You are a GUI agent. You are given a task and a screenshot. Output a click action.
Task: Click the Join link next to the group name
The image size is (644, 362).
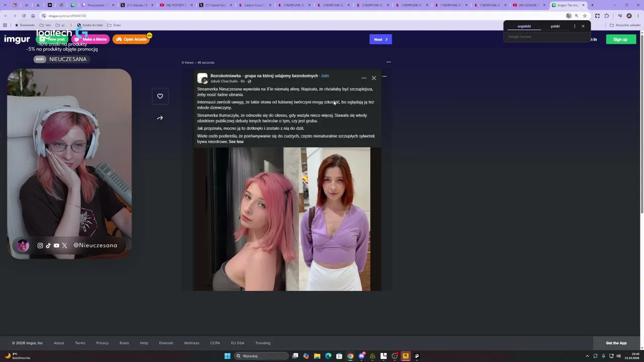325,76
